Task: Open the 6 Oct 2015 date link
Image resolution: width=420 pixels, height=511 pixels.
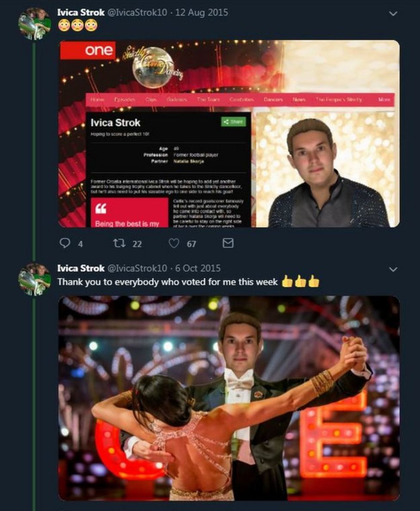Action: click(198, 268)
